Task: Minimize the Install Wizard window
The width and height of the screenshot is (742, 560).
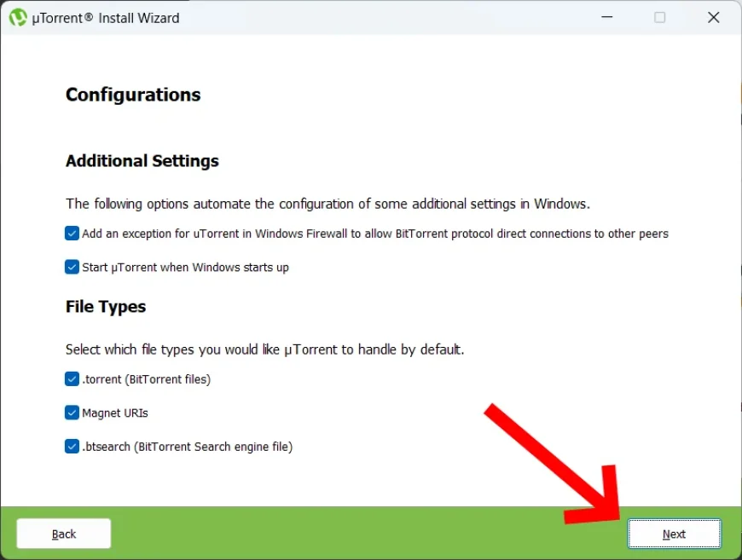Action: pos(607,18)
